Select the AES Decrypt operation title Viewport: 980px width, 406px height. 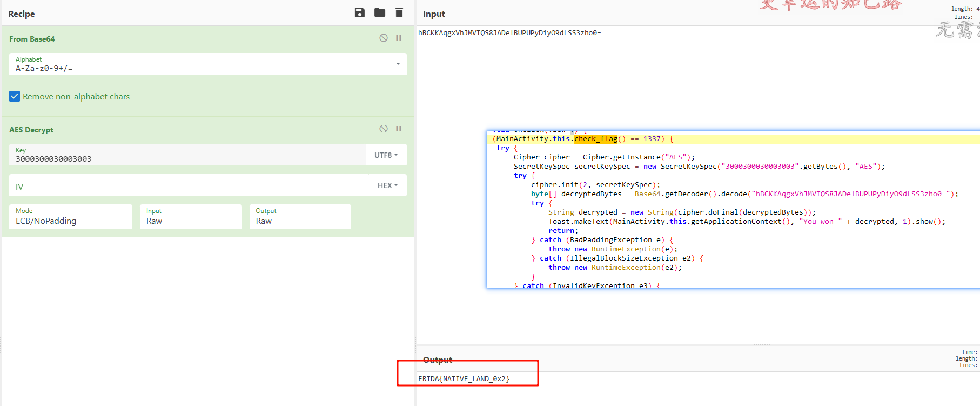click(x=31, y=130)
